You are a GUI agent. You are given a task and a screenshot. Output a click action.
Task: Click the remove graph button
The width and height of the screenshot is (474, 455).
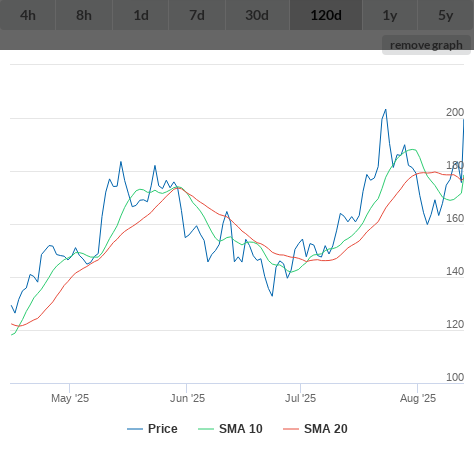[426, 45]
